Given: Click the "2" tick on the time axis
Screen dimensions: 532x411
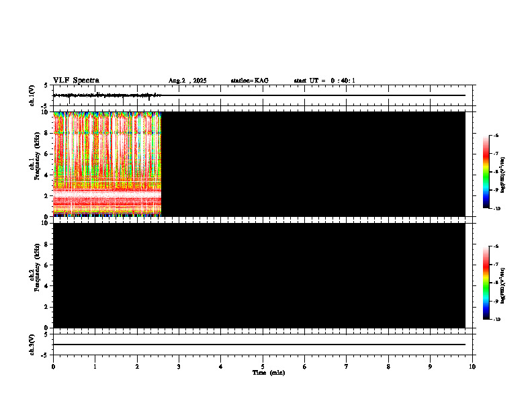Looking at the screenshot, I should click(137, 367).
